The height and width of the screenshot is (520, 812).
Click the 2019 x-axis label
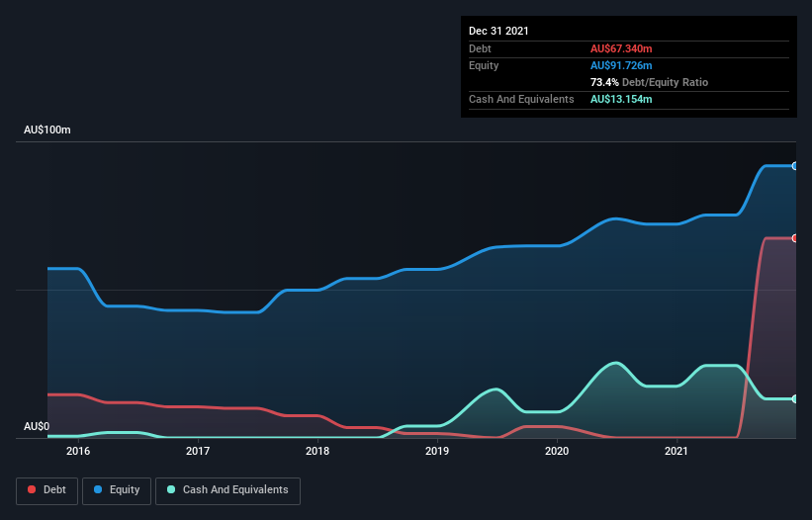437,451
